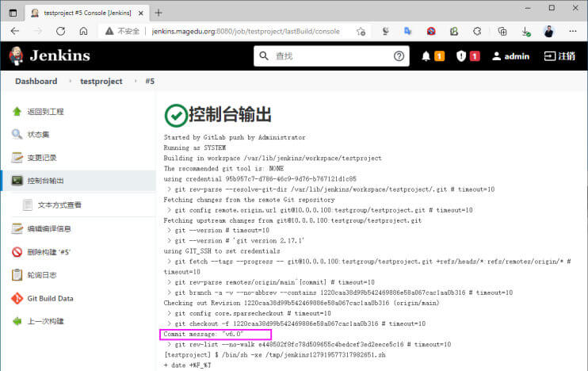Screen dimensions: 588x371
Task: Click the admin user link
Action: click(x=511, y=56)
